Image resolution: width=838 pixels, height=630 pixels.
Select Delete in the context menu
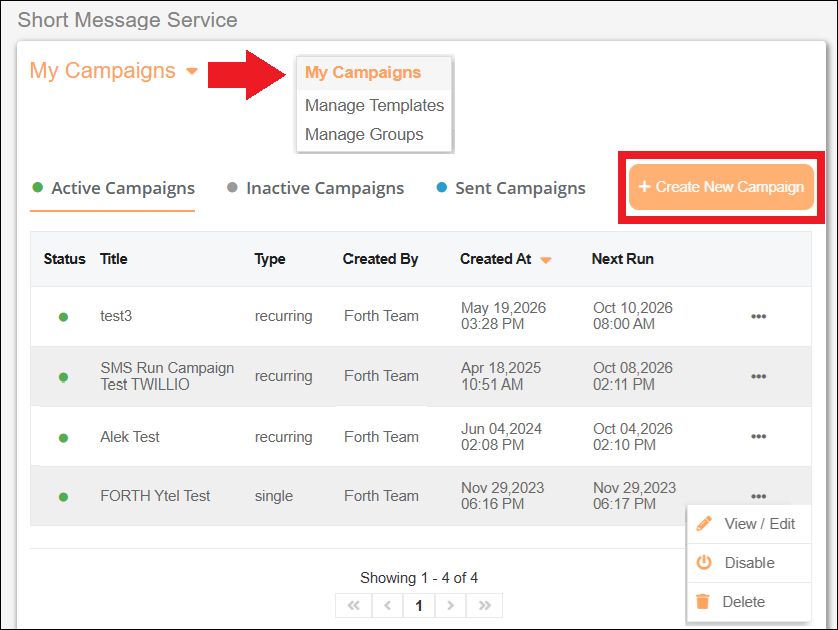pyautogui.click(x=749, y=602)
